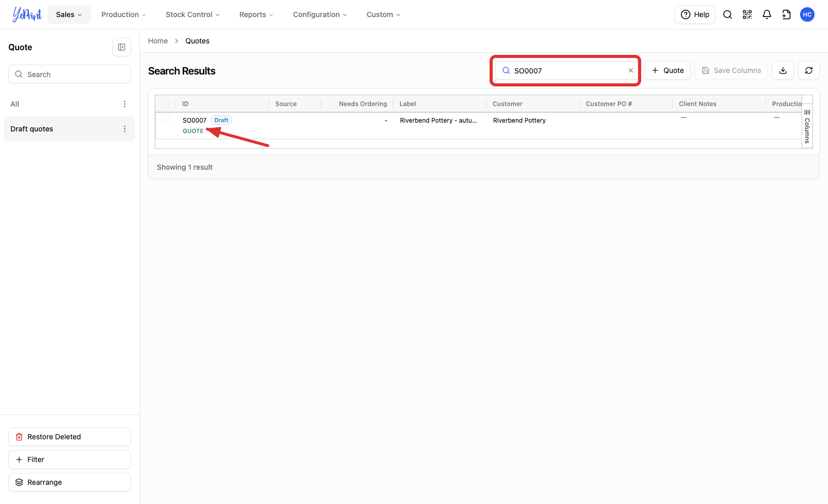The height and width of the screenshot is (504, 828).
Task: Click the import file icon beside the bell
Action: pyautogui.click(x=787, y=14)
